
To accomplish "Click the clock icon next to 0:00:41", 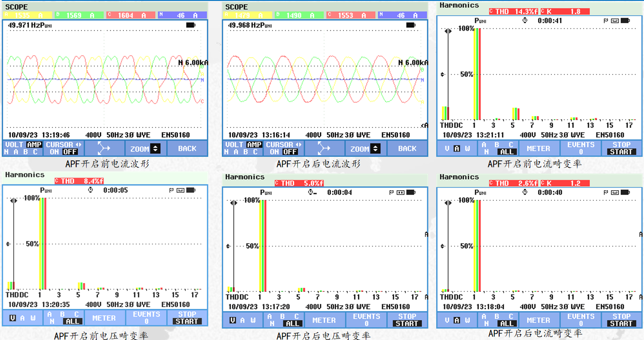I will click(525, 21).
